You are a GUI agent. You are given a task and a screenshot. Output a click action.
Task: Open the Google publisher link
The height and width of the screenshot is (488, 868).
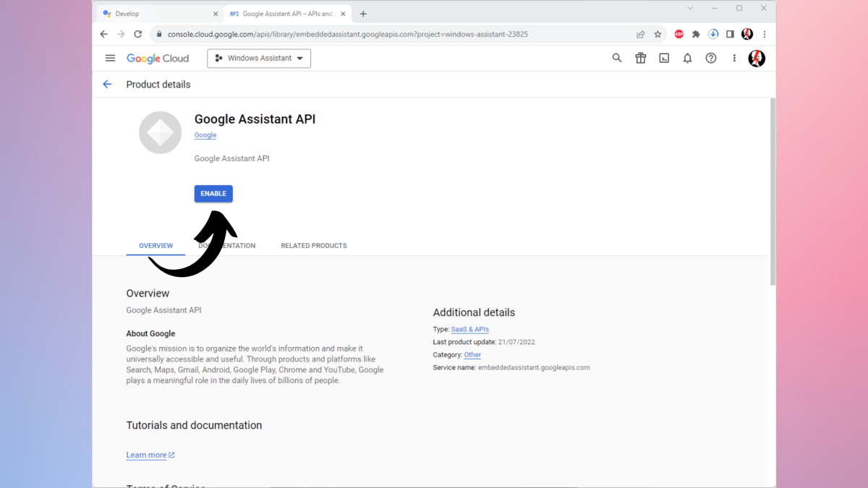205,135
